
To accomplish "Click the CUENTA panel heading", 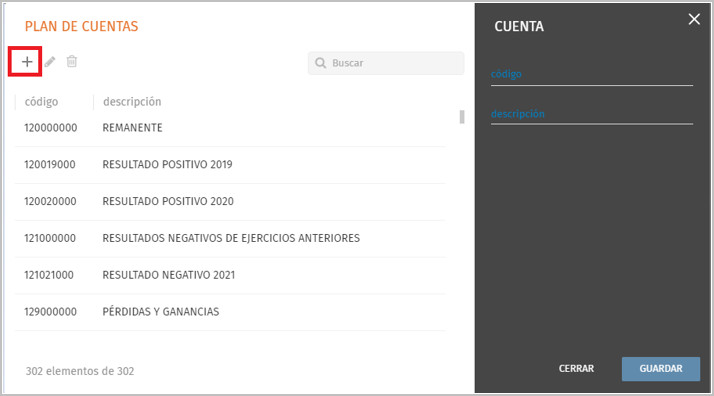I will [x=519, y=26].
